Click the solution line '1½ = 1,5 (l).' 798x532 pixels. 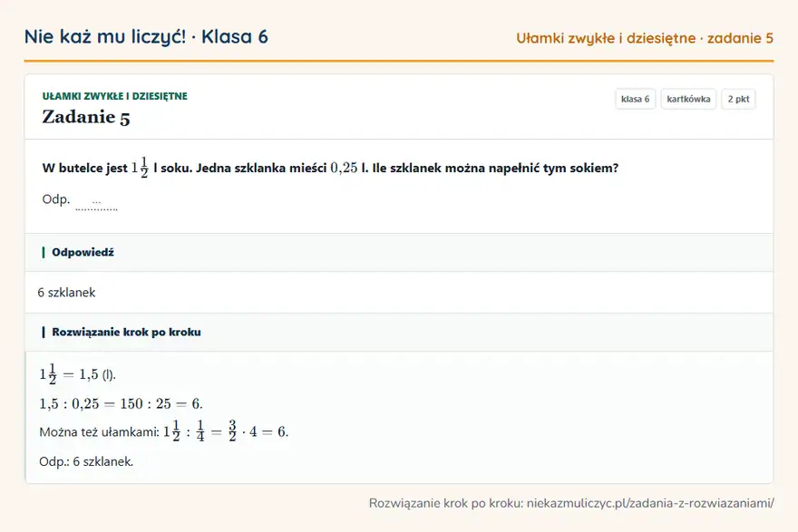click(x=78, y=374)
